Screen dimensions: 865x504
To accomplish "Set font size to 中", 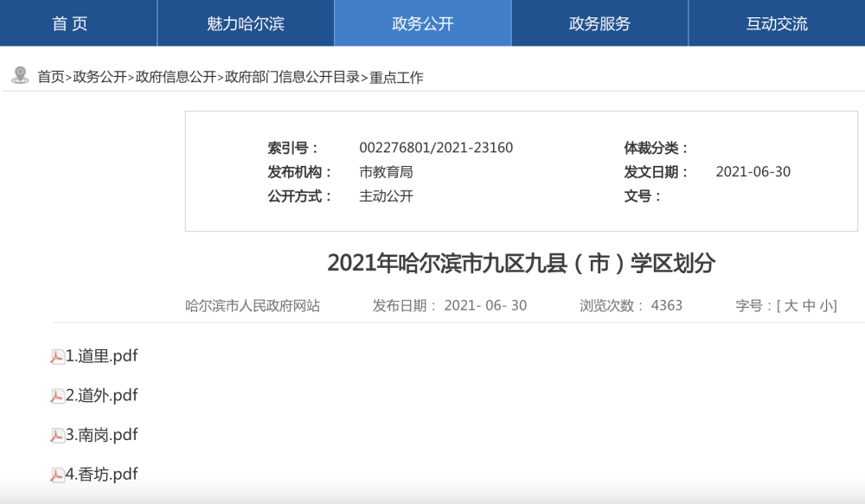I will point(809,305).
